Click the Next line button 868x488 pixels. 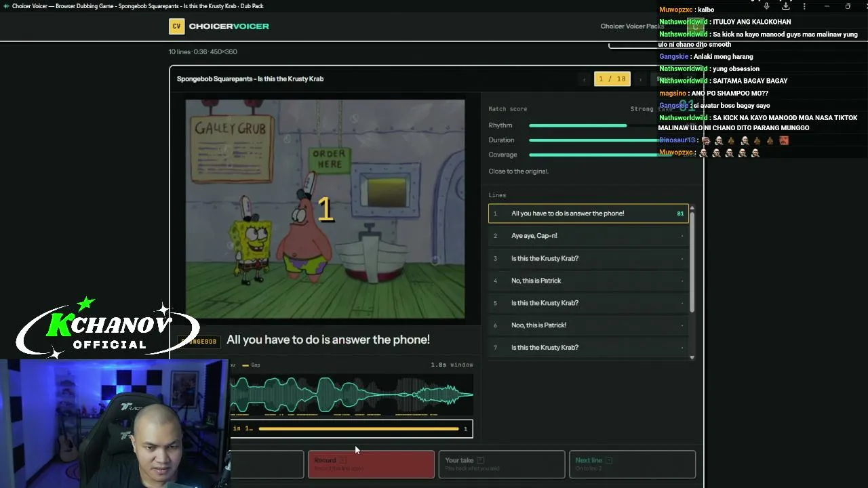coord(632,464)
